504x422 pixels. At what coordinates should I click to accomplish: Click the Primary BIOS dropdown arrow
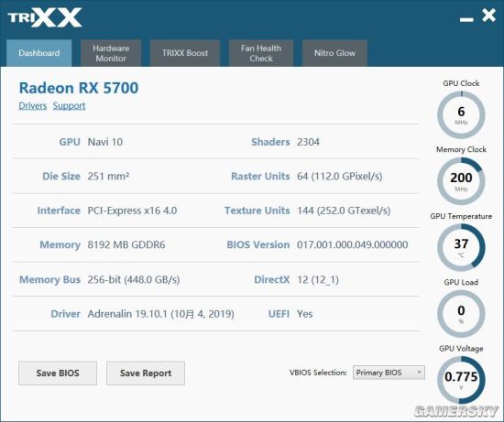[419, 373]
